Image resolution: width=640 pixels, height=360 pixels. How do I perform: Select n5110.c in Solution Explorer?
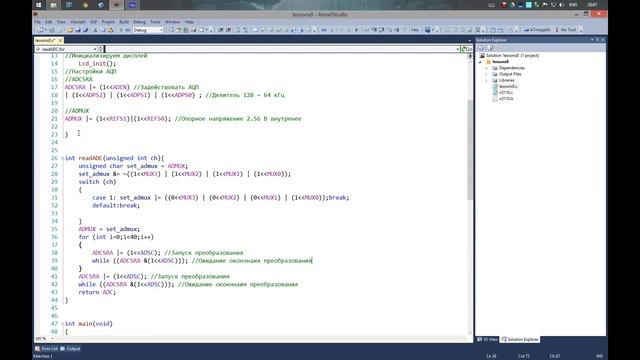click(506, 92)
